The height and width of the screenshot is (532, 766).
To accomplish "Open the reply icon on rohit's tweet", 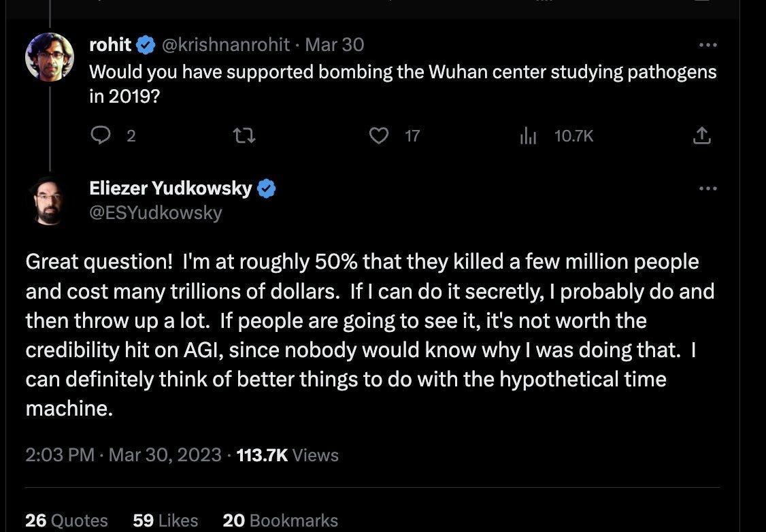I will (x=101, y=135).
